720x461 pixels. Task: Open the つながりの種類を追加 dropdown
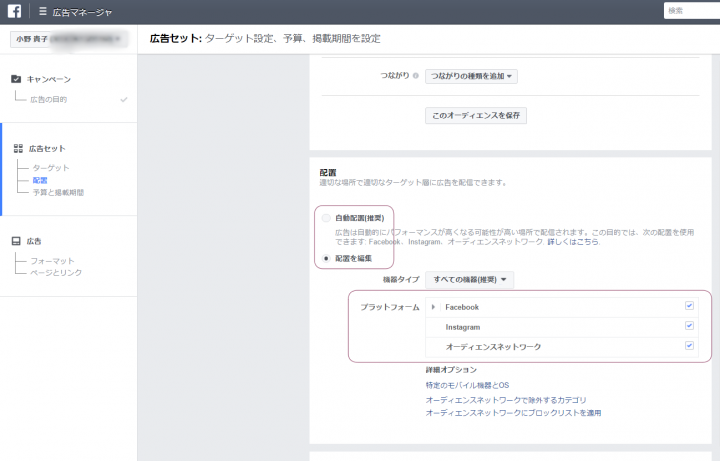coord(471,76)
